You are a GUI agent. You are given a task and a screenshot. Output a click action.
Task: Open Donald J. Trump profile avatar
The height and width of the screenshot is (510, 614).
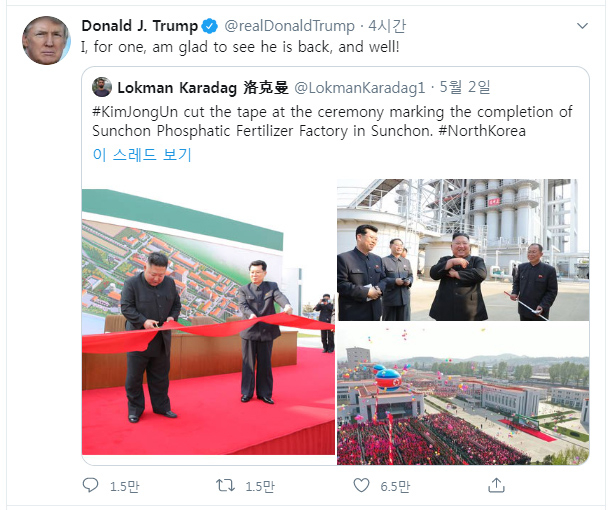[46, 40]
